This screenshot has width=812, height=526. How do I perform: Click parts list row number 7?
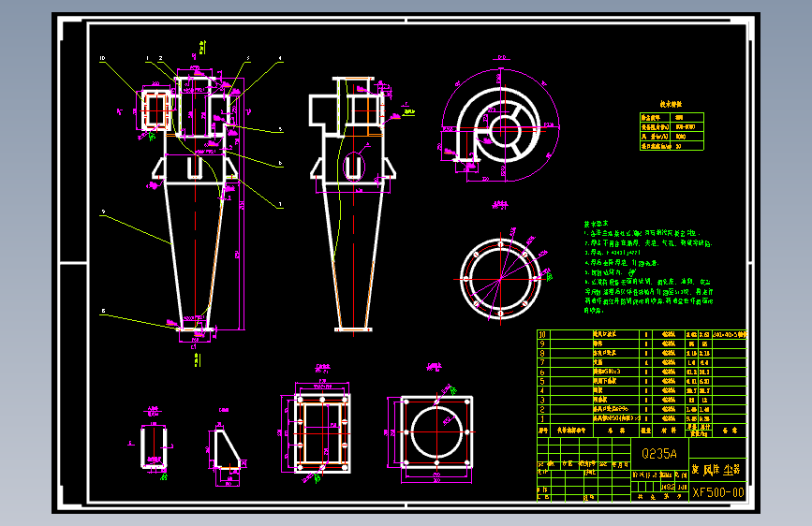[x=542, y=362]
